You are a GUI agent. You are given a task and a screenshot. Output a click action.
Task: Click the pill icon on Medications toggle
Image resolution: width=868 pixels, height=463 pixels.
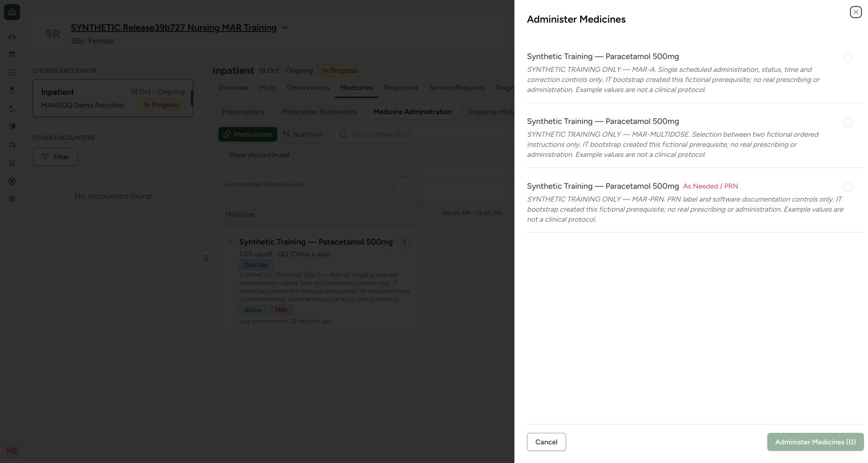[x=227, y=134]
